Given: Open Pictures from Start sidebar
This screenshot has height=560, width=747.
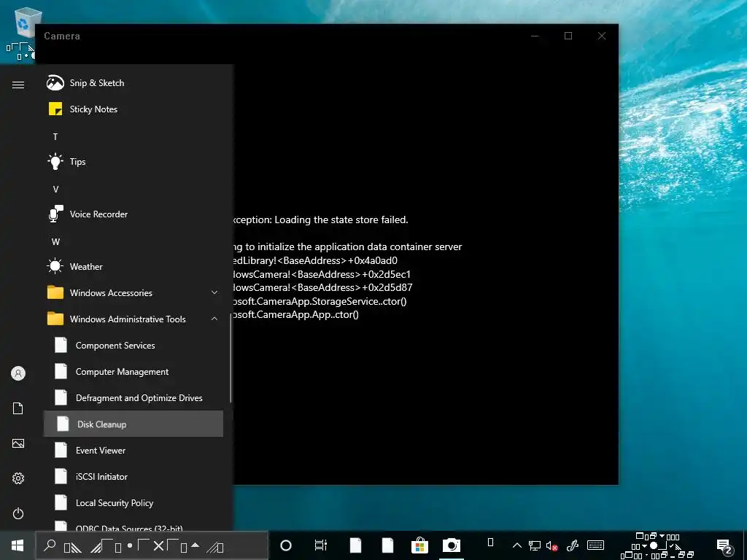Looking at the screenshot, I should (x=18, y=443).
